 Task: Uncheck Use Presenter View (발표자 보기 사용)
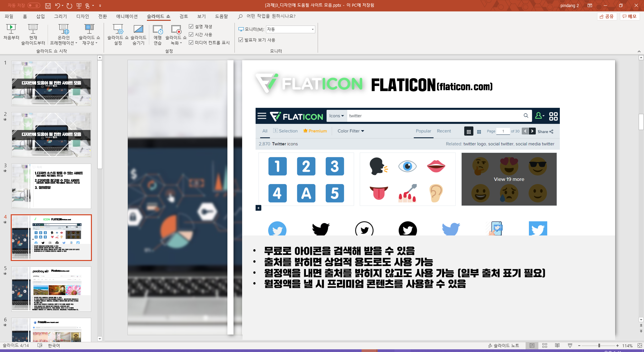240,40
